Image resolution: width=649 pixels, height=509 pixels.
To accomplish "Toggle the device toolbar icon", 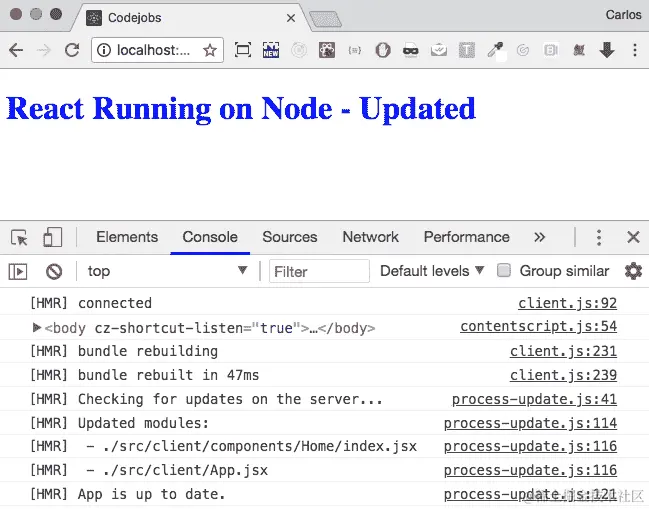I will 53,238.
